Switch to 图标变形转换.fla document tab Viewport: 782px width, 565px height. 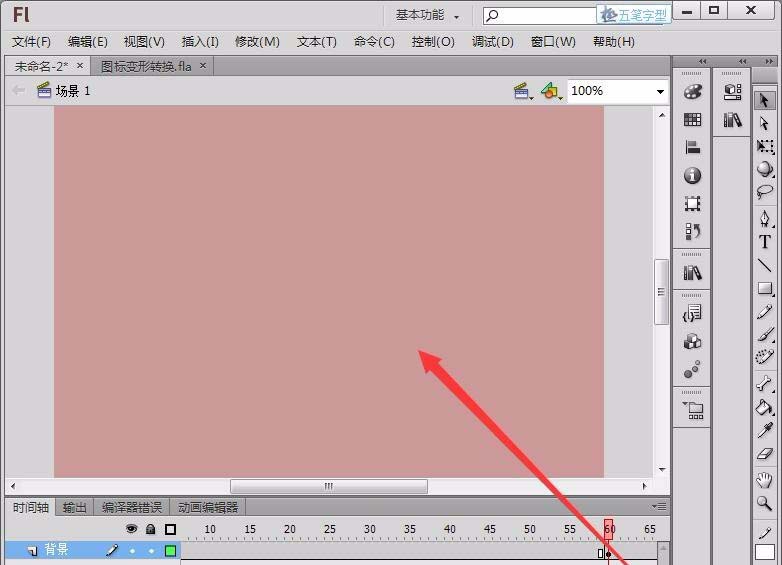146,66
